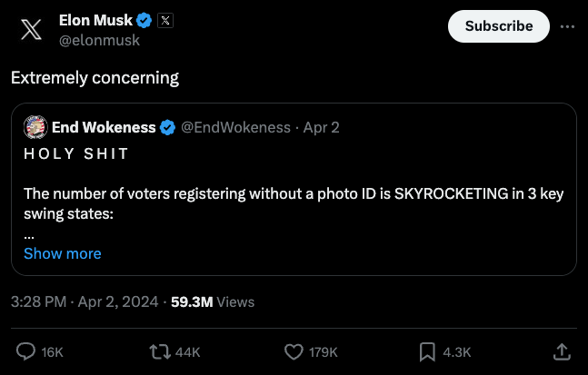Repost the tweet using the 44K icon

point(159,350)
